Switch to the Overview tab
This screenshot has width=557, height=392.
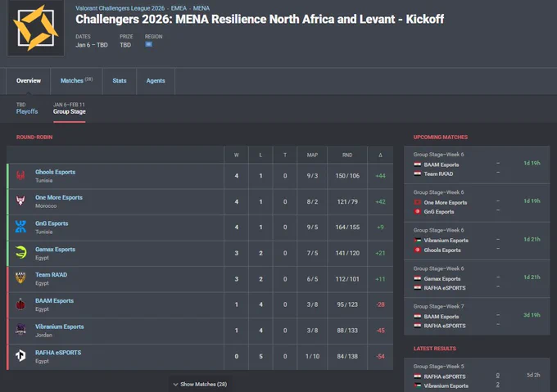click(x=29, y=80)
